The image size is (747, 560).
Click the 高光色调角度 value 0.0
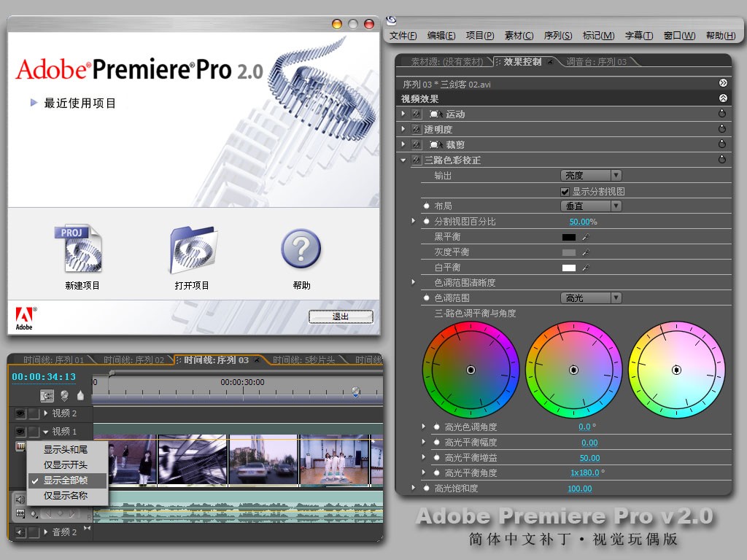pos(584,427)
